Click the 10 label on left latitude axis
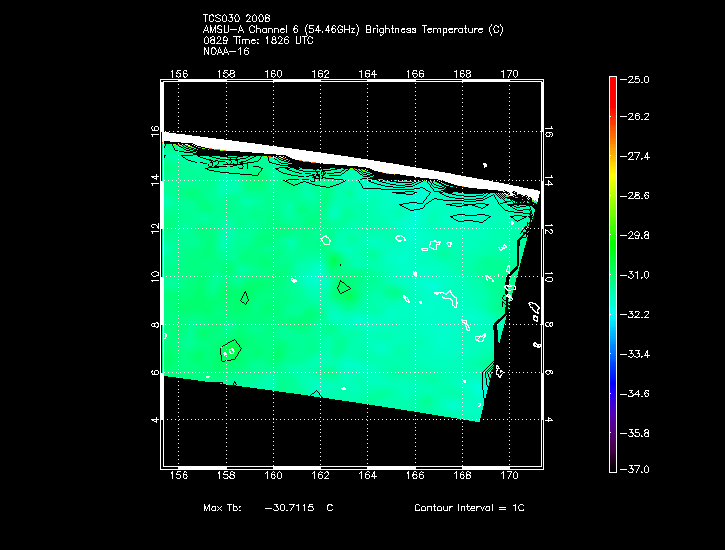This screenshot has width=725, height=550. 155,276
